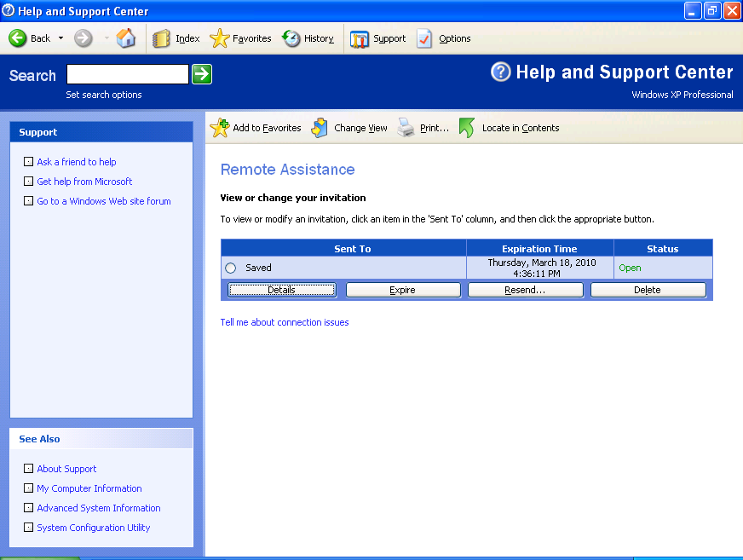This screenshot has width=743, height=560.
Task: Click the title bar help icon
Action: click(9, 10)
